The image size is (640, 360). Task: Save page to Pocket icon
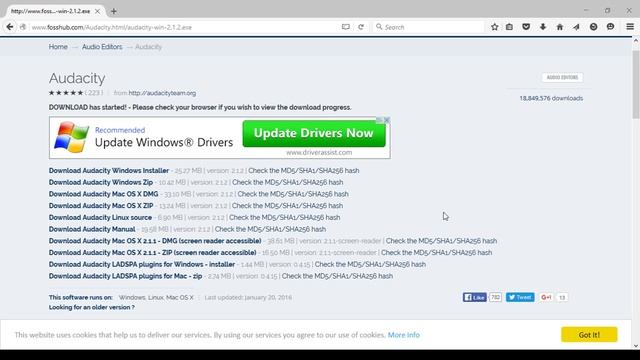[526, 27]
